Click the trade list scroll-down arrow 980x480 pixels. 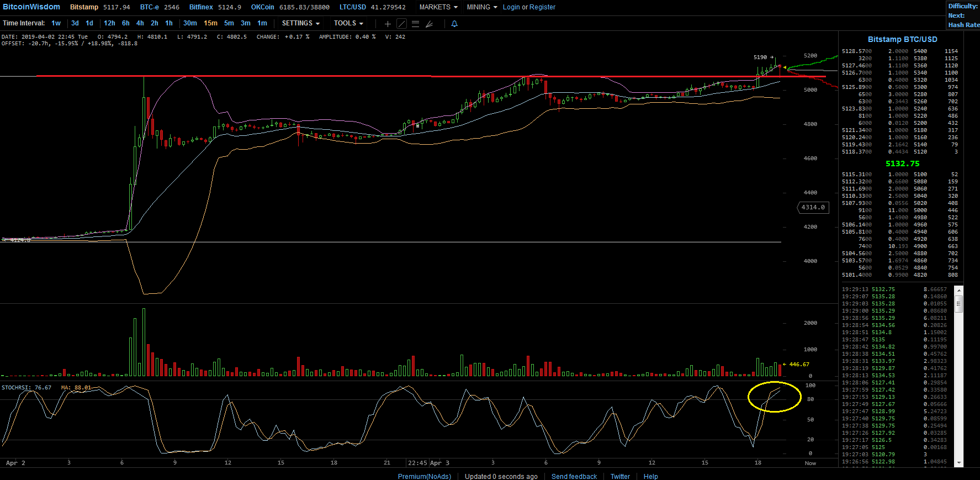point(959,463)
